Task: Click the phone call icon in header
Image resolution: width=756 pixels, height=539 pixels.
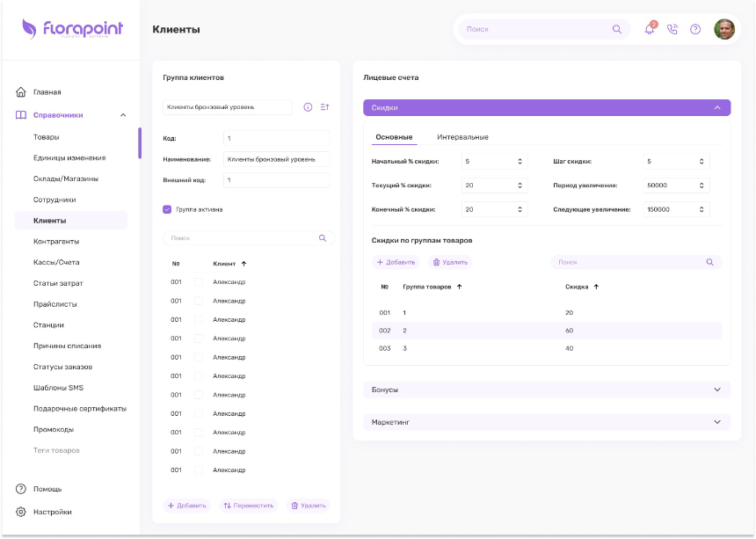Action: tap(672, 29)
